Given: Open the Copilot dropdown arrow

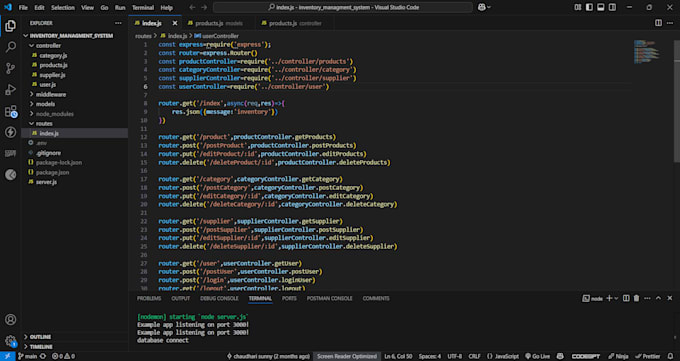Looking at the screenshot, I should 489,7.
